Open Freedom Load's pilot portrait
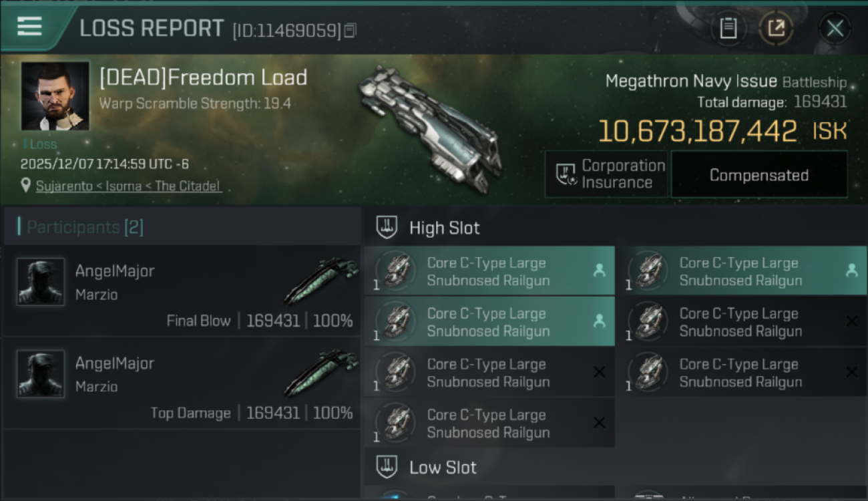The image size is (868, 501). point(55,96)
